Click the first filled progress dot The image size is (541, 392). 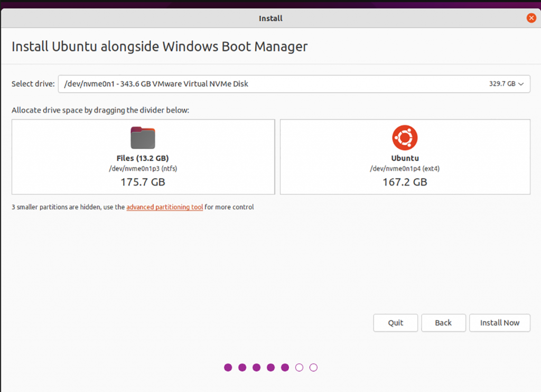point(228,367)
